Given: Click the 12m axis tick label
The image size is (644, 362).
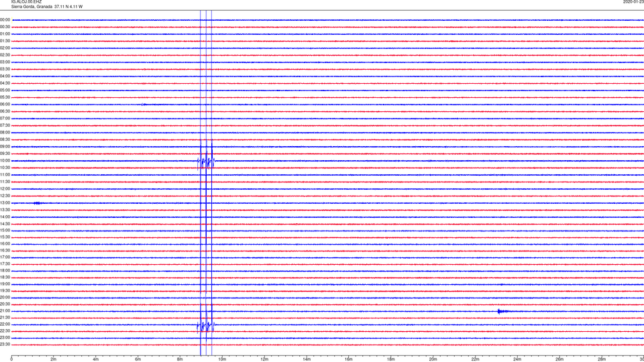Looking at the screenshot, I should coord(264,359).
